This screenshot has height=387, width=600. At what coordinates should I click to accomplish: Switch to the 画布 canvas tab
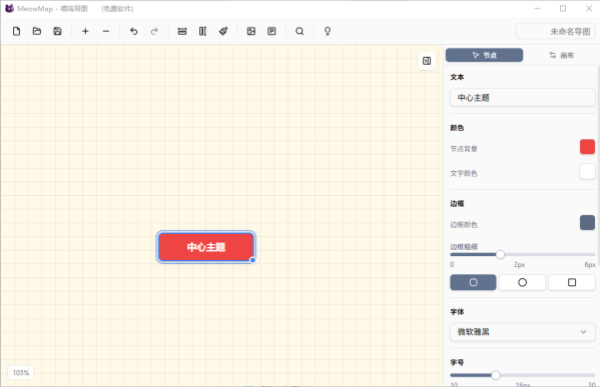pyautogui.click(x=561, y=55)
